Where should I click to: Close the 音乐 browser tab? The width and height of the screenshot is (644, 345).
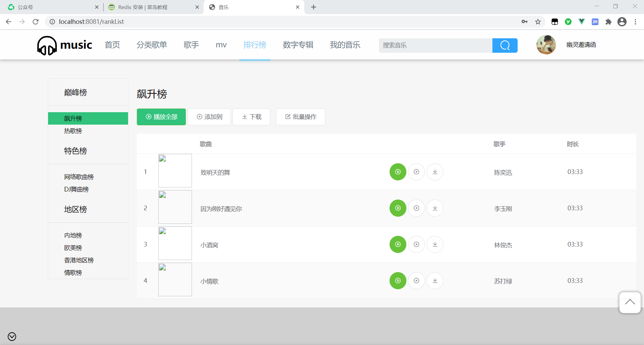click(x=297, y=7)
